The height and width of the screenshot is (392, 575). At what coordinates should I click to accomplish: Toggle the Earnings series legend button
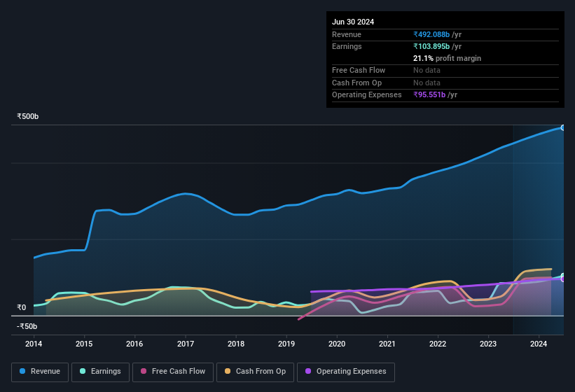pos(100,372)
